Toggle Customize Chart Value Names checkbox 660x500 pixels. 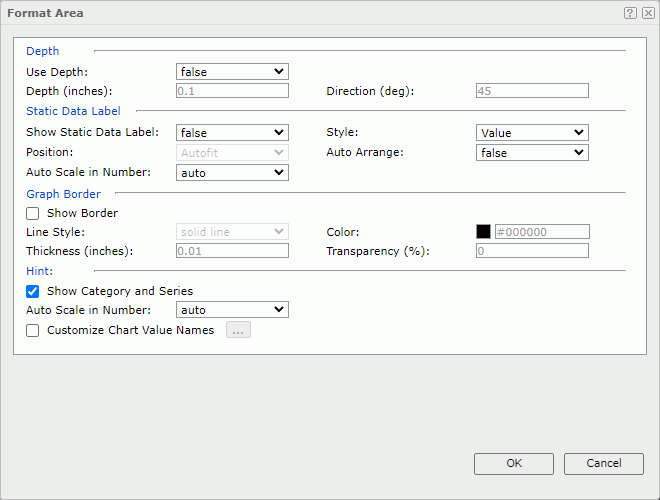(33, 330)
